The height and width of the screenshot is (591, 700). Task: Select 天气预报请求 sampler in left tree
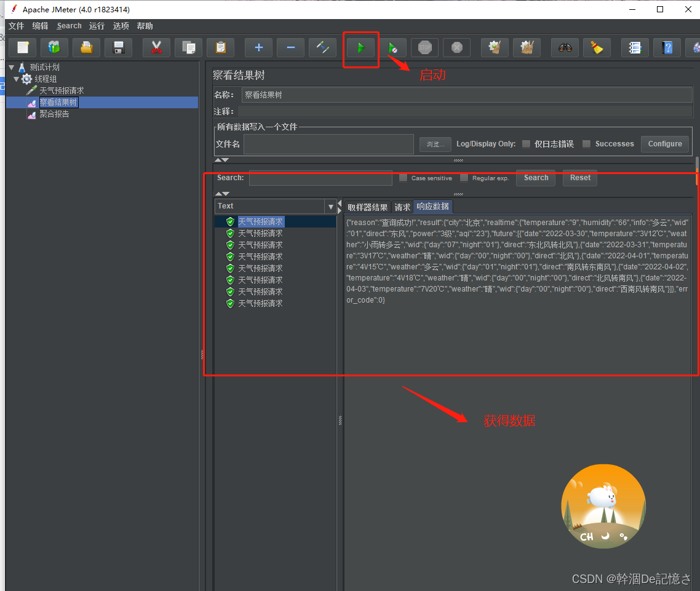click(62, 90)
